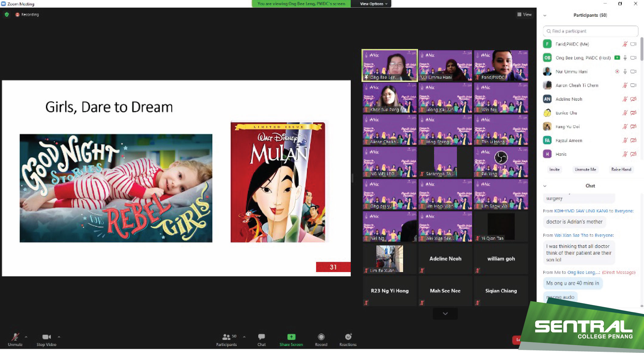
Task: Toggle Nur Ummu Hani microphone icon
Action: click(625, 72)
